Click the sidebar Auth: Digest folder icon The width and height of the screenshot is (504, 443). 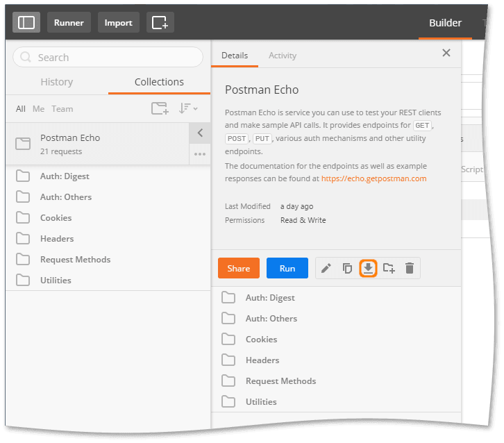(x=23, y=176)
